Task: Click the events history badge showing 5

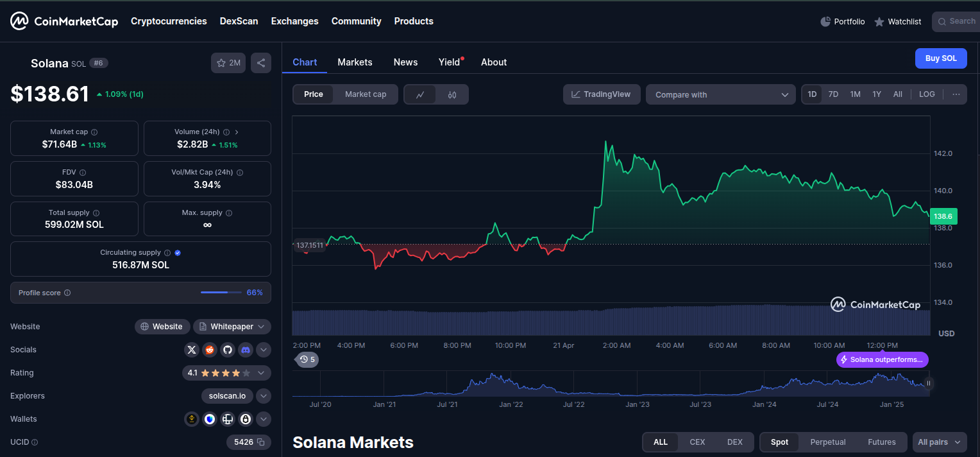Action: point(307,359)
